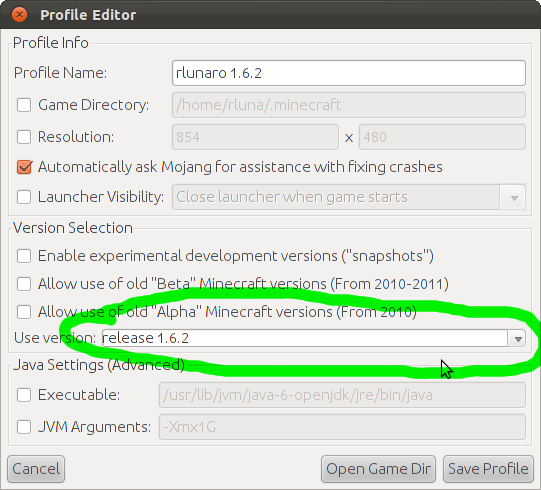The height and width of the screenshot is (490, 541).
Task: Click the Cancel button
Action: click(36, 469)
